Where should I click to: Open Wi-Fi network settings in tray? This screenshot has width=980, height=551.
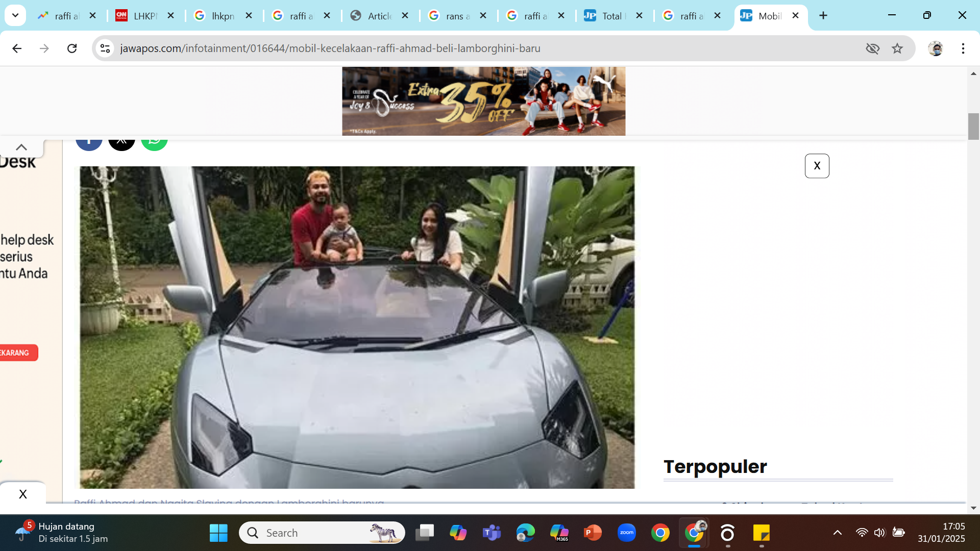tap(862, 533)
